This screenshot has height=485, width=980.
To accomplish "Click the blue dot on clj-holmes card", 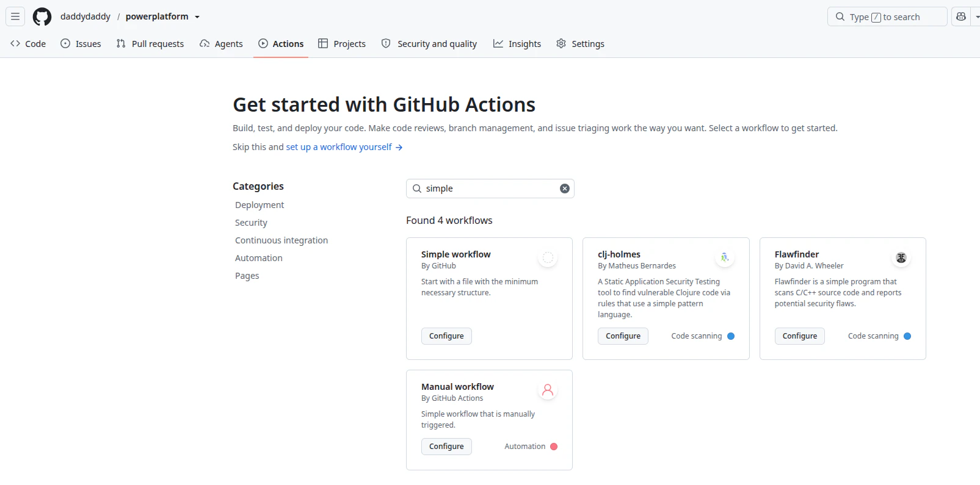I will click(731, 336).
